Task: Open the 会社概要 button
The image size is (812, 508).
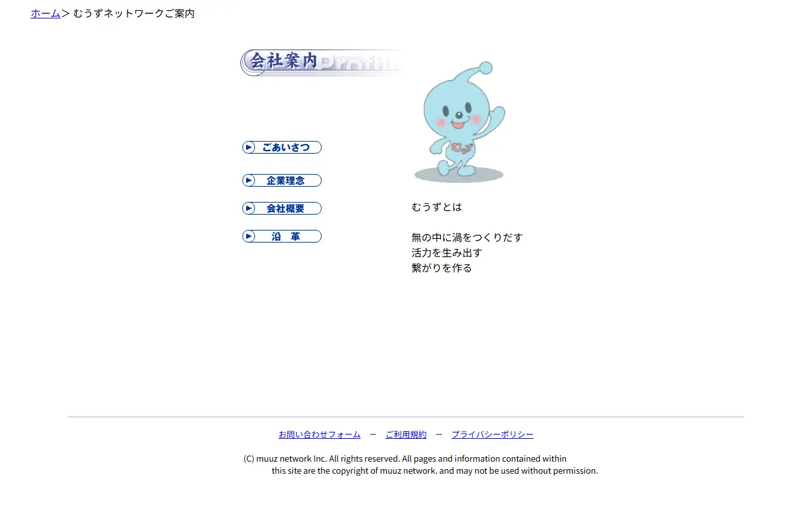Action: click(x=282, y=208)
